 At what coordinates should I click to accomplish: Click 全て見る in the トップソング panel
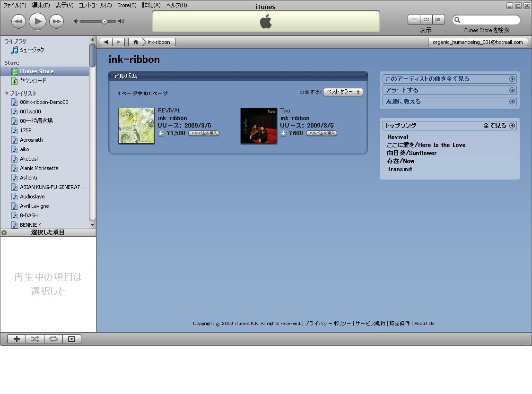tap(499, 126)
